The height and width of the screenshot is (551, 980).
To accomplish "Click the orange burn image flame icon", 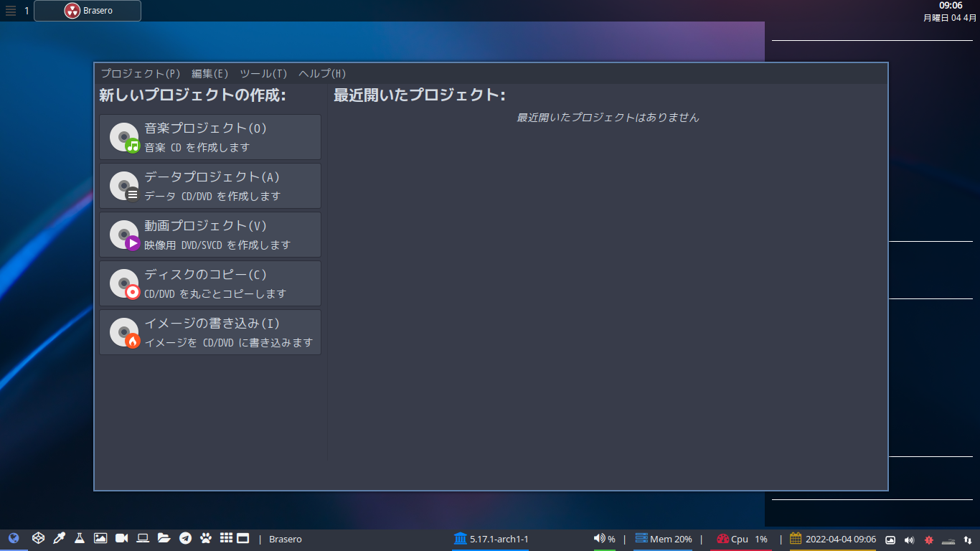I will click(123, 331).
